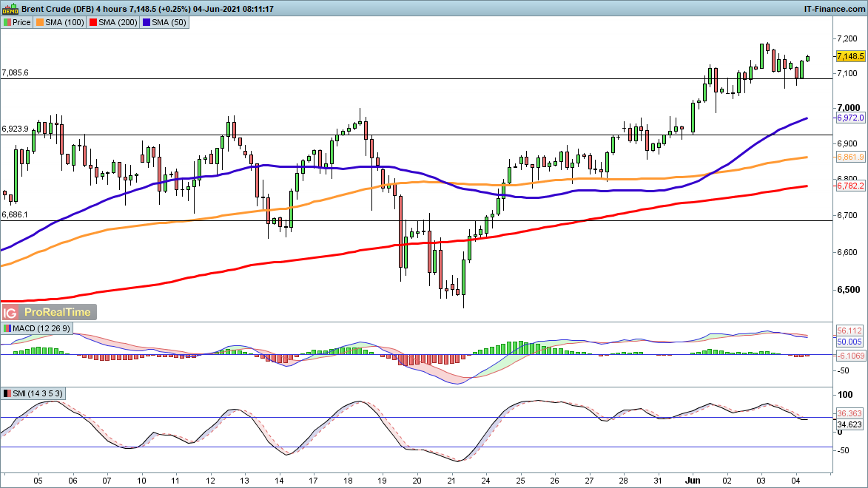Select the 6,923.9 horizontal level label
Screen dimensions: 868x488
coord(16,129)
